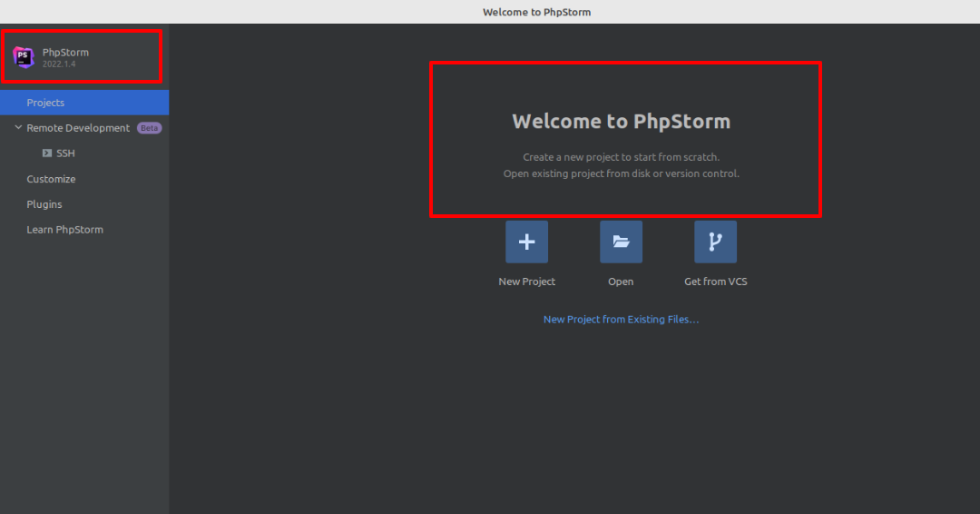Click the Get from VCS branch icon

715,242
